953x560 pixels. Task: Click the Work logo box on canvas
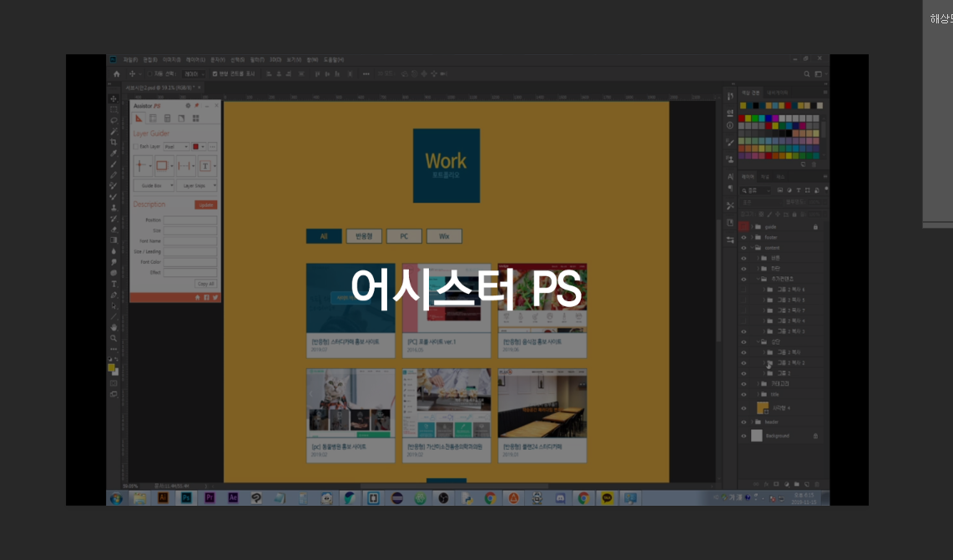446,166
